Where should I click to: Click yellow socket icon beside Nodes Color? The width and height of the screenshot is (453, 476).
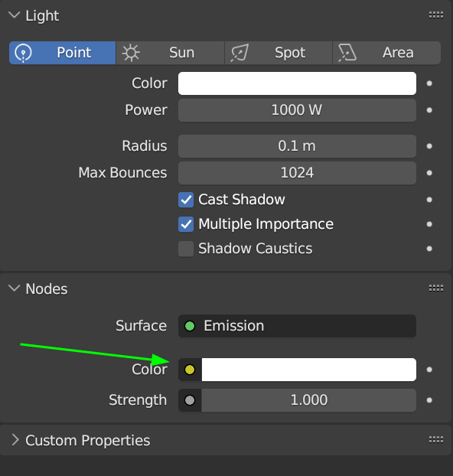coord(190,370)
